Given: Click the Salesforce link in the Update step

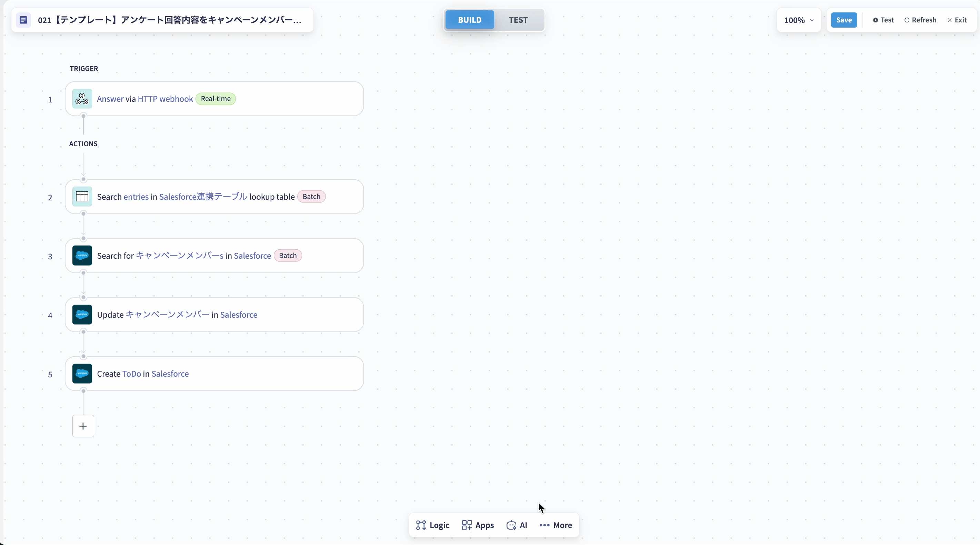Looking at the screenshot, I should [239, 315].
